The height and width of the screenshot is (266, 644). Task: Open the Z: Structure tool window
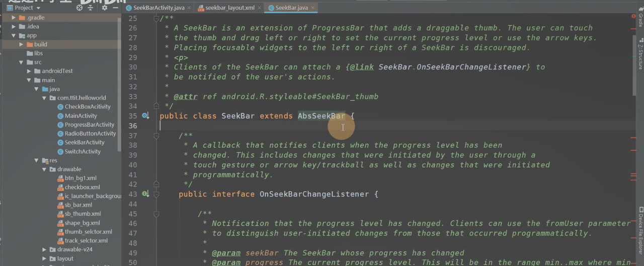coord(640,54)
